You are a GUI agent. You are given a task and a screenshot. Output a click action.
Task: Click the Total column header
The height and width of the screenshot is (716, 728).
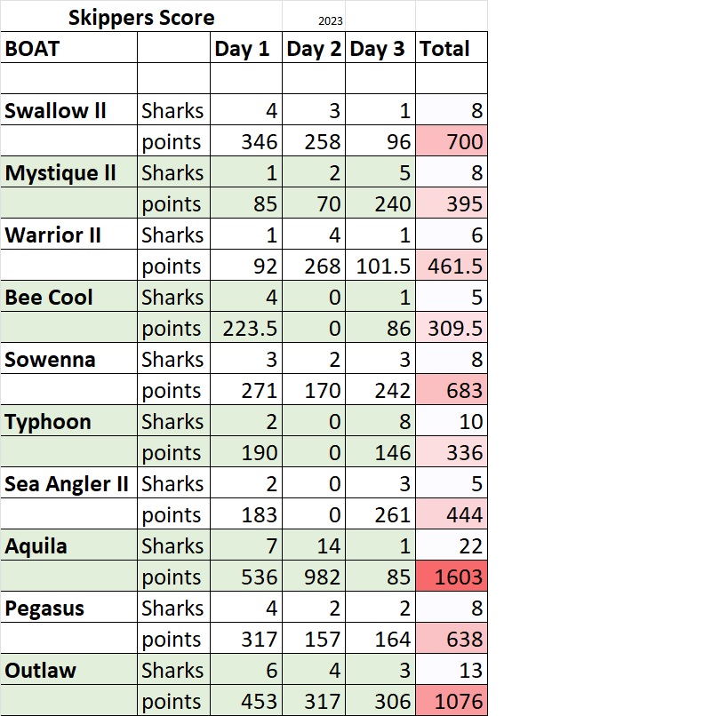pyautogui.click(x=452, y=48)
